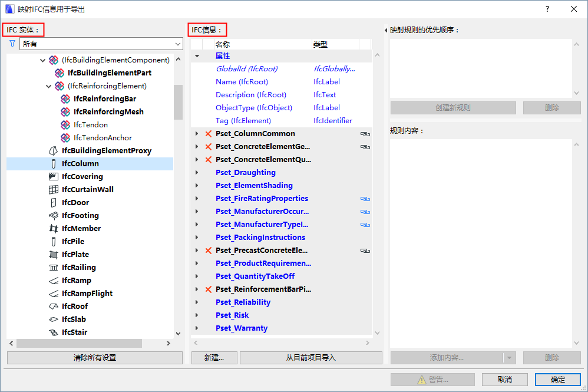Click red X on Pset_ReinforcementBarPi row

[209, 289]
